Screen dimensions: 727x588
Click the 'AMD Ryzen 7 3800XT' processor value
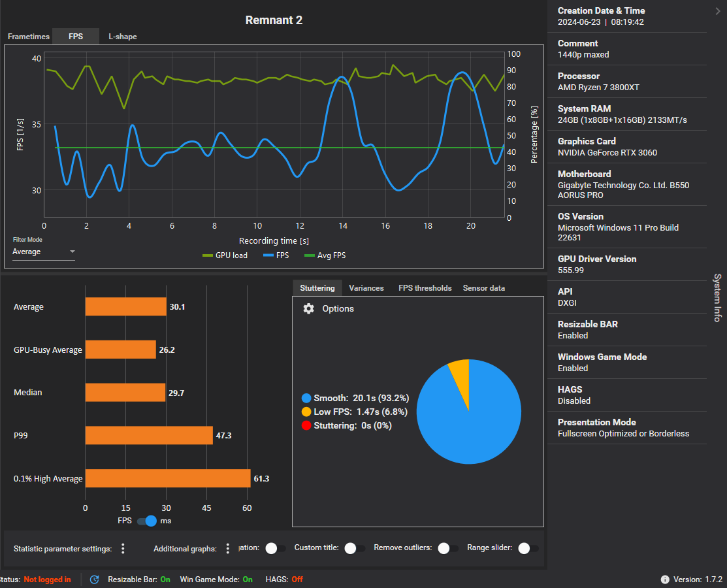click(x=598, y=87)
